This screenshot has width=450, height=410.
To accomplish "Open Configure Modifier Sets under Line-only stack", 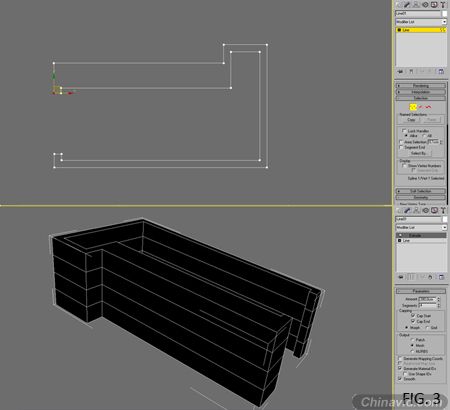I will click(441, 71).
